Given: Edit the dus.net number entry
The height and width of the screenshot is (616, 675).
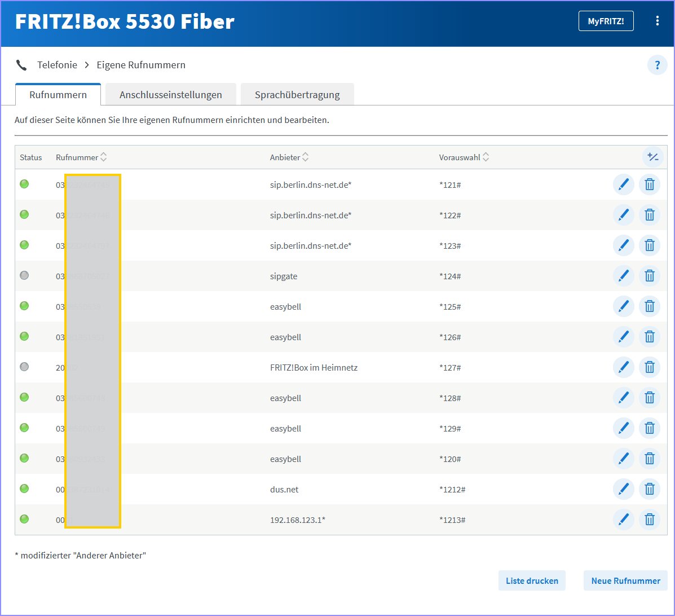Looking at the screenshot, I should (623, 489).
